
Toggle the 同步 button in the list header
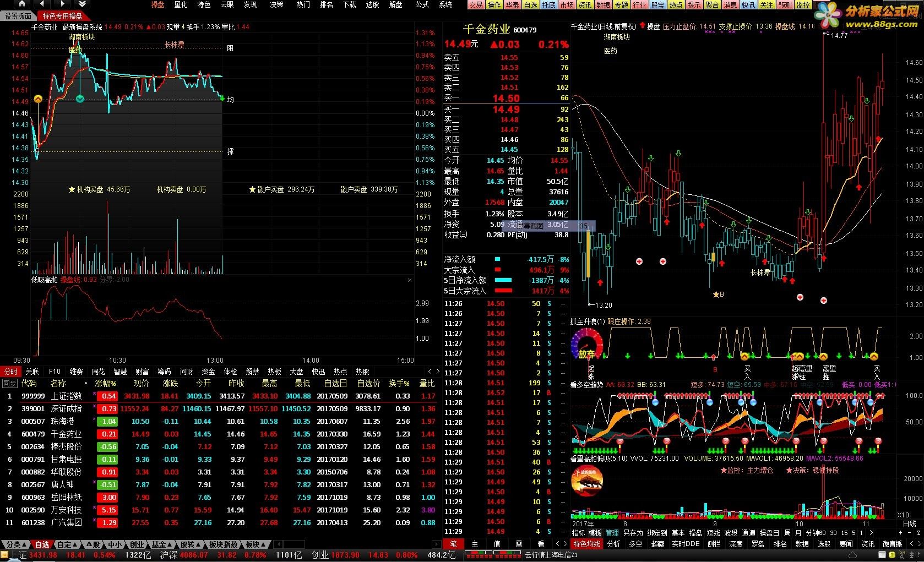tap(10, 383)
